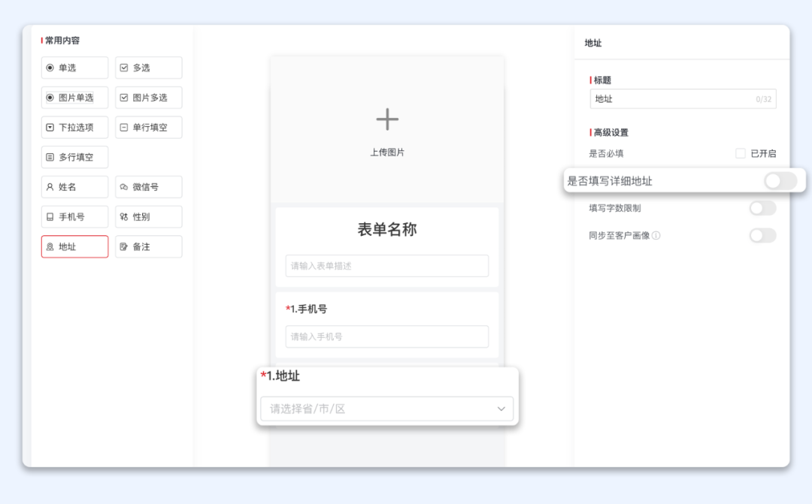This screenshot has width=812, height=504.
Task: Add the 微信号 WeChat ID component
Action: (x=148, y=186)
